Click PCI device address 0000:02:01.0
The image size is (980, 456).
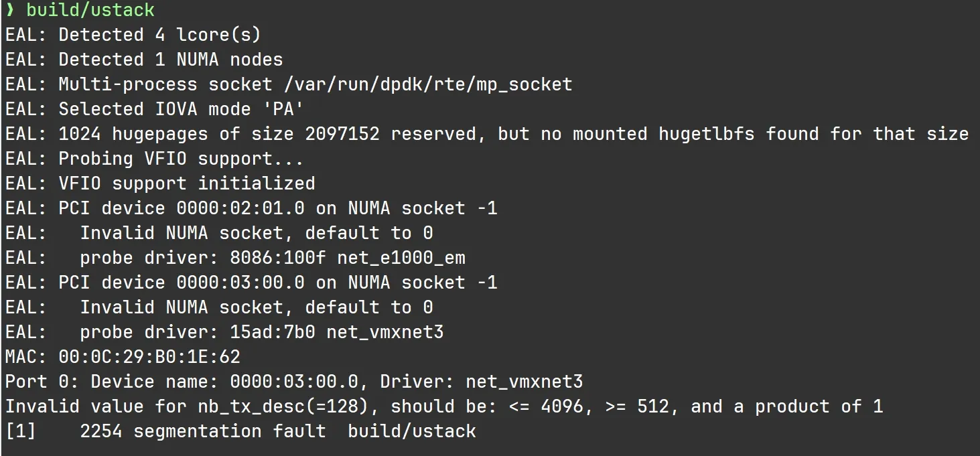[x=240, y=208]
